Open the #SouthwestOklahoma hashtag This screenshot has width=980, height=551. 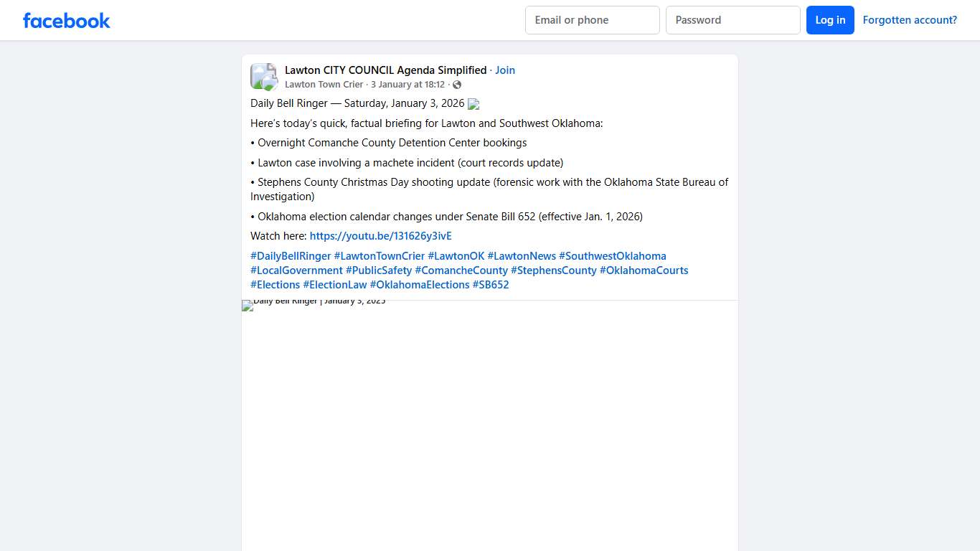612,256
